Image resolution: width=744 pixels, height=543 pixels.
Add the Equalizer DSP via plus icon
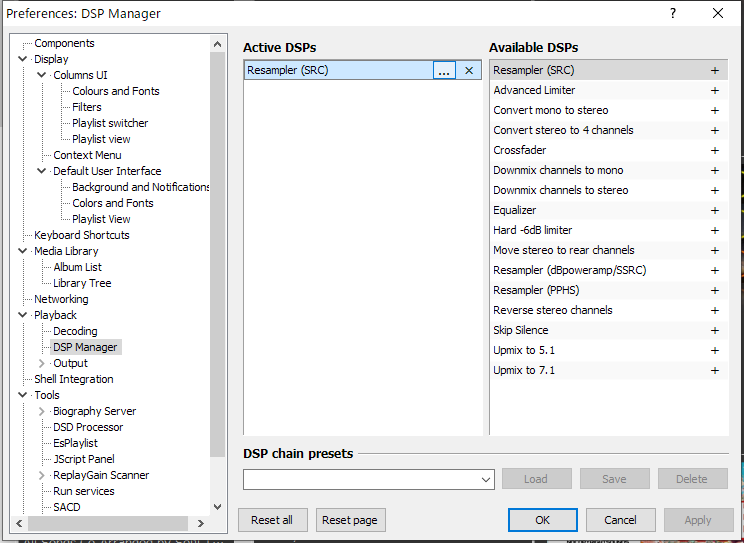pos(714,211)
